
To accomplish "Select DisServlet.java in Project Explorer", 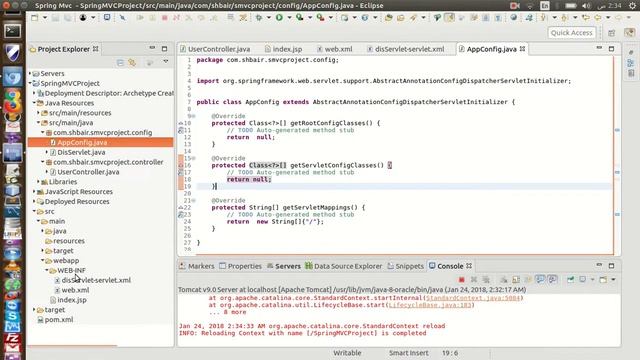I will [81, 152].
